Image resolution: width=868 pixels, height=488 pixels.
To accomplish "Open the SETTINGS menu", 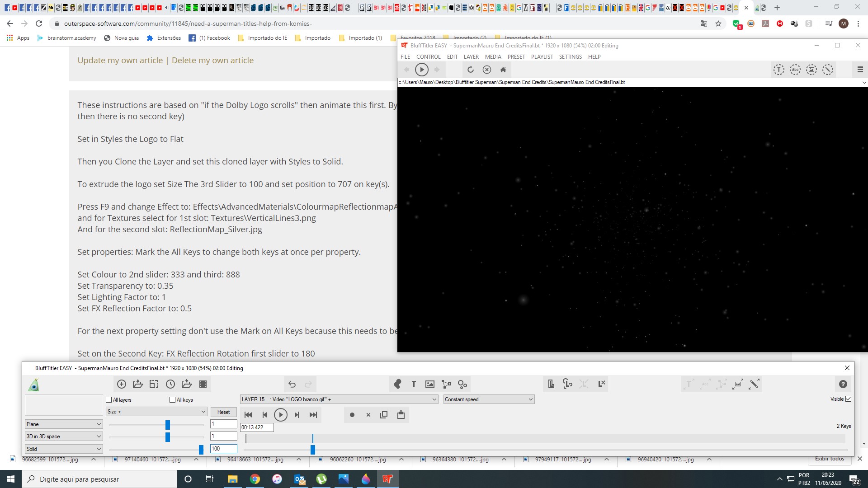I will coord(570,57).
